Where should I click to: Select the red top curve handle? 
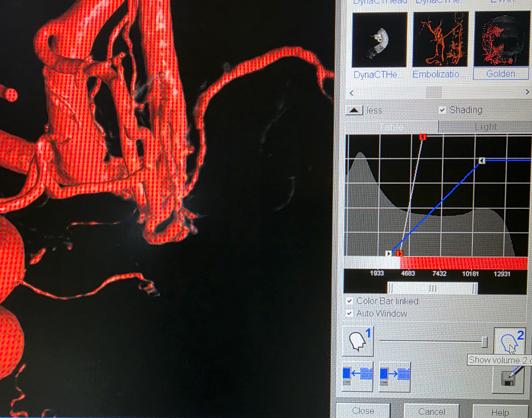pyautogui.click(x=423, y=137)
